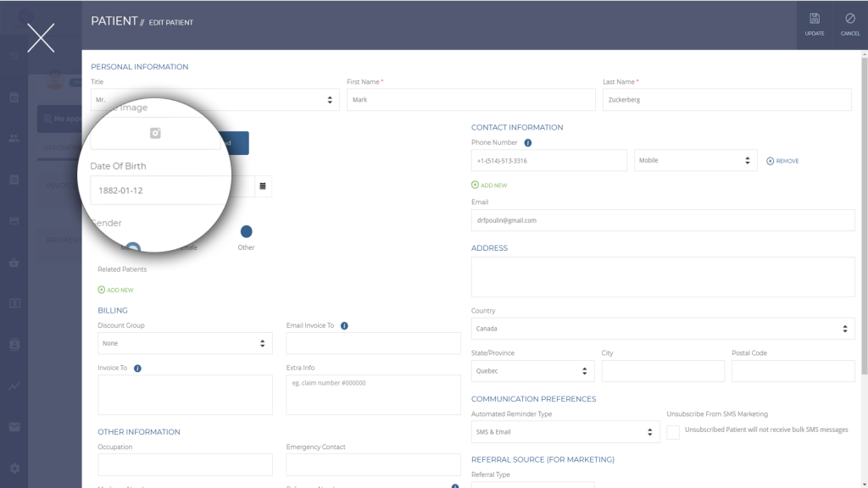Click the Email field with drfpoulin@gmail.com
Viewport: 868px width, 488px height.
(663, 220)
